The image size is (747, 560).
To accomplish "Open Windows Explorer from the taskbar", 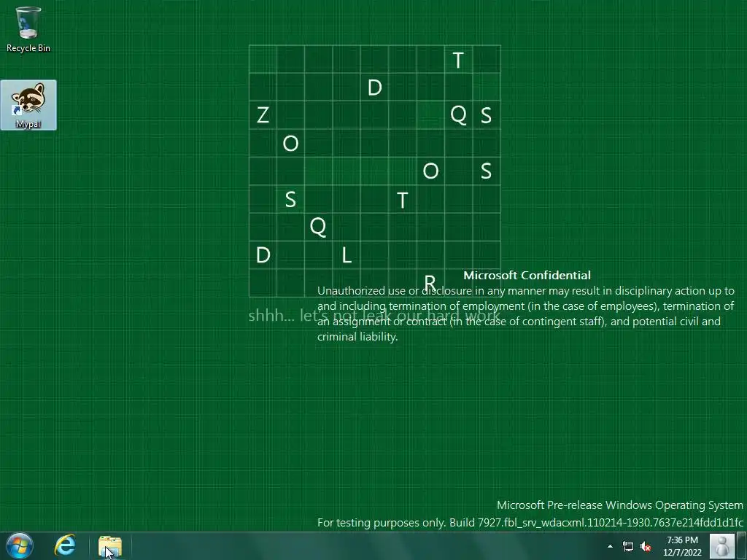I will pos(110,546).
